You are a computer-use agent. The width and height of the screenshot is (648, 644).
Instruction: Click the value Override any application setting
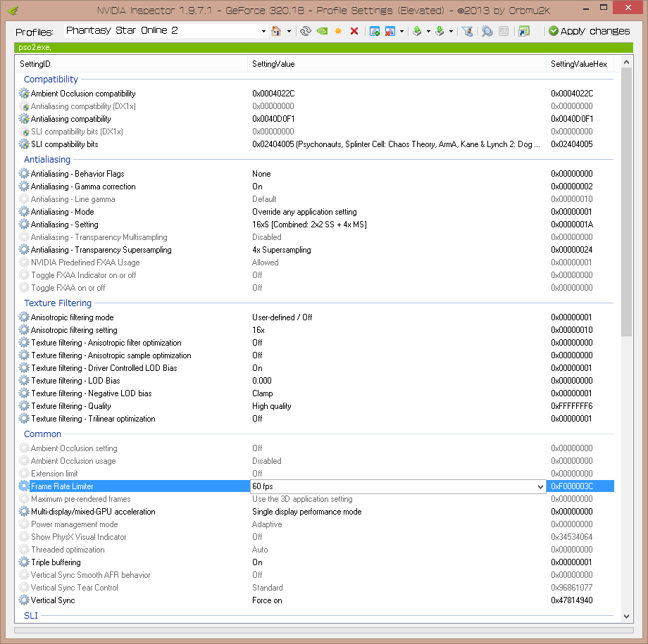coord(304,212)
